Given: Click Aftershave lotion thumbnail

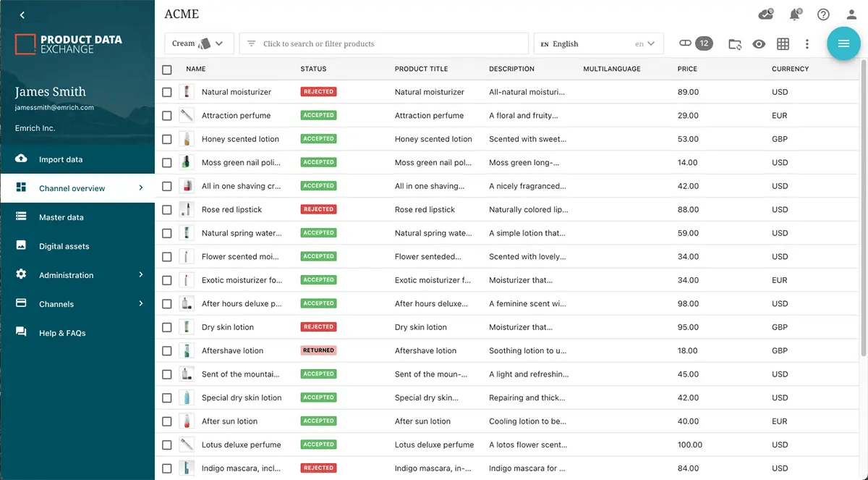Looking at the screenshot, I should click(x=187, y=350).
